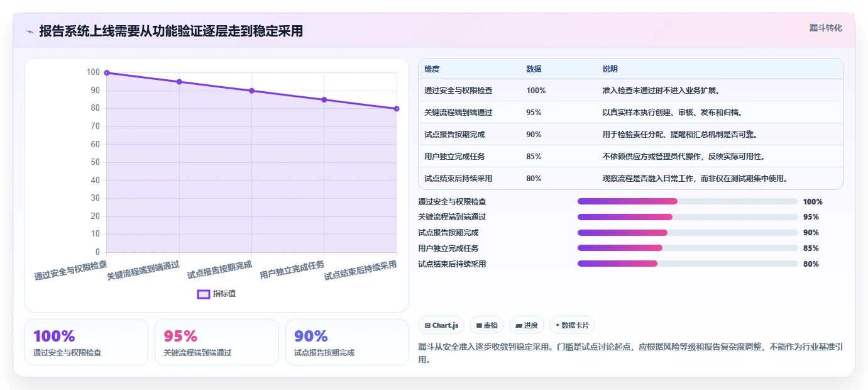
Task: Click the page title 报告系统上线需要从功能验证逐层走到稳定采用
Action: [171, 31]
